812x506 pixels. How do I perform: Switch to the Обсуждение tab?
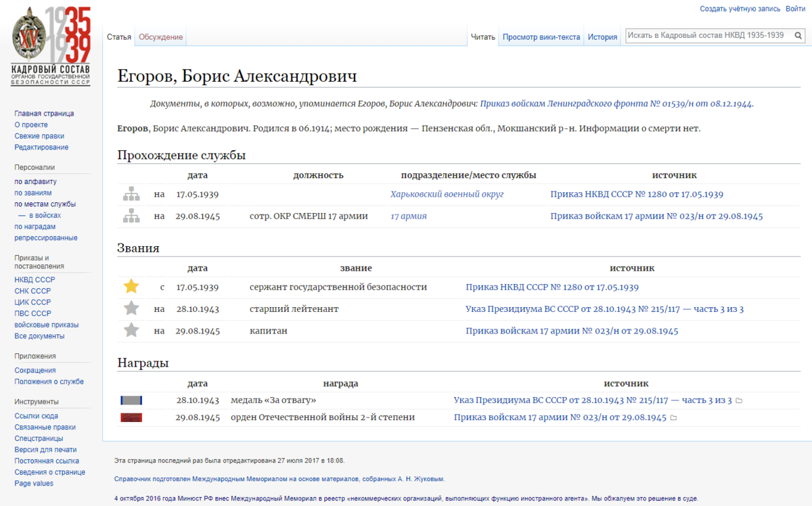[161, 37]
